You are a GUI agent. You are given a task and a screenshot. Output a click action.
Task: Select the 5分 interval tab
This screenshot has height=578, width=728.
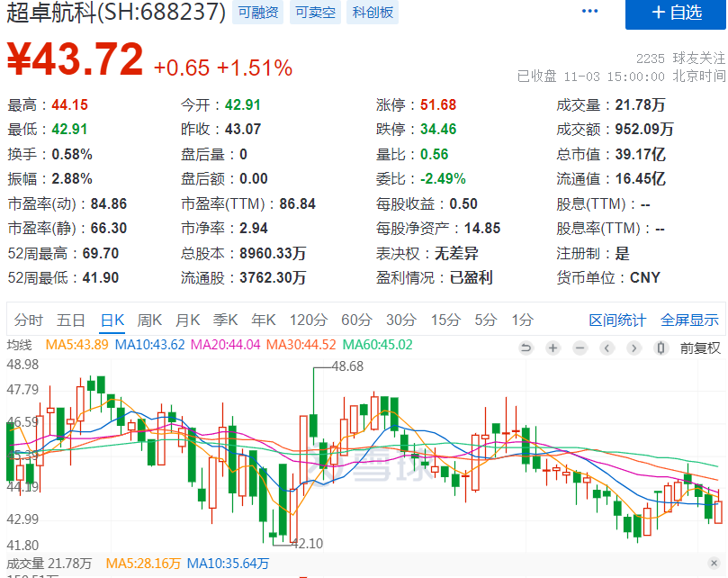pyautogui.click(x=486, y=321)
